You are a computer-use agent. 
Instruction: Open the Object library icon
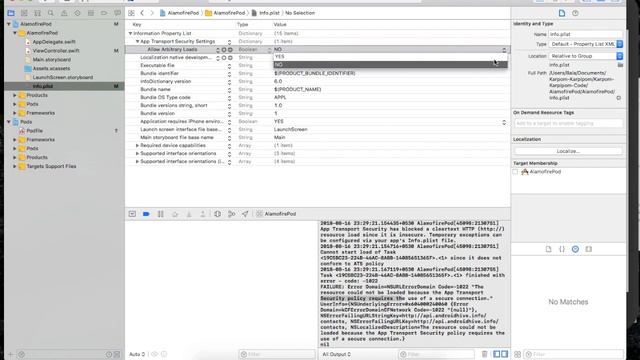click(575, 249)
